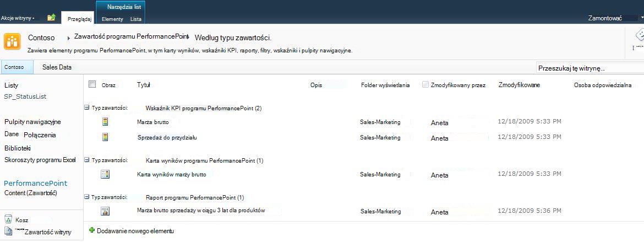Click the Według typu zawartości view name
Image resolution: width=644 pixels, height=242 pixels.
[233, 38]
